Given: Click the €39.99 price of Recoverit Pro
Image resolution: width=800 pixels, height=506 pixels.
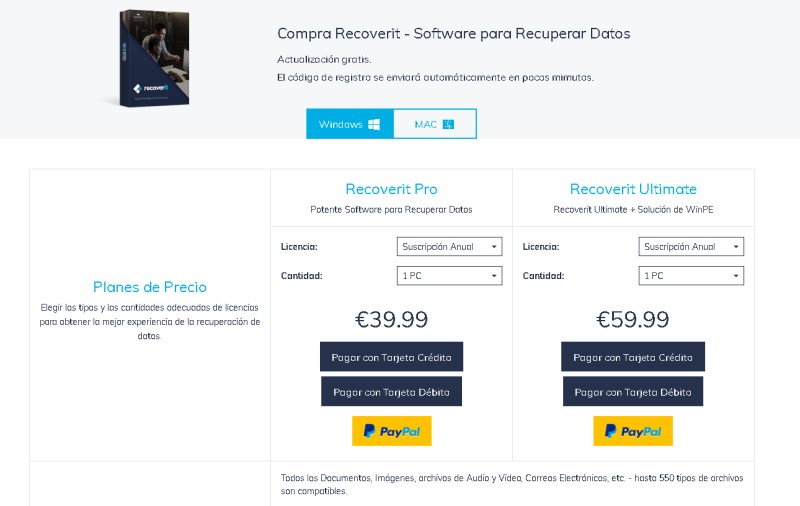Looking at the screenshot, I should click(391, 320).
